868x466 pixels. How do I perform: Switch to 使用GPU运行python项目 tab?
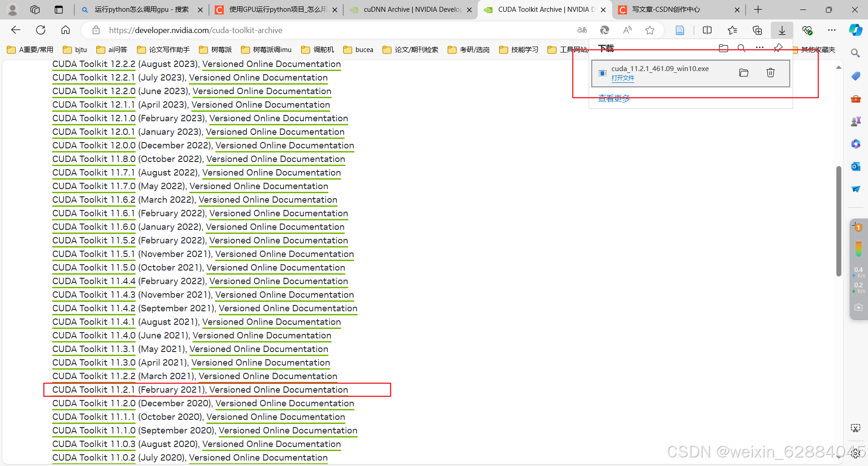(276, 10)
